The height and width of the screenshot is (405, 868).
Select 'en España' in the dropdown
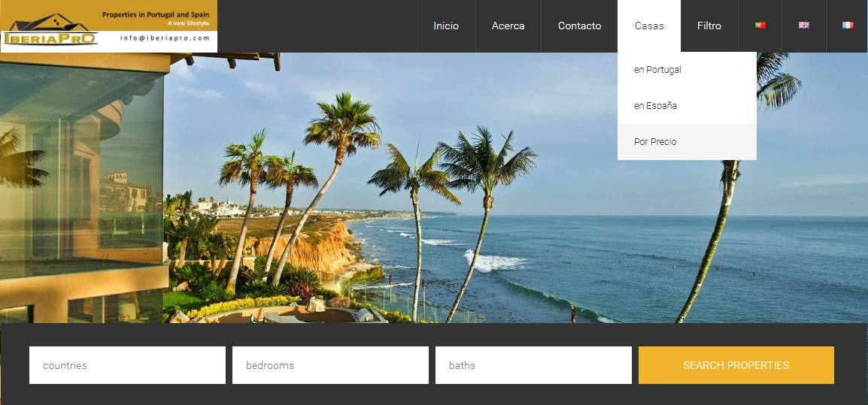pyautogui.click(x=655, y=106)
